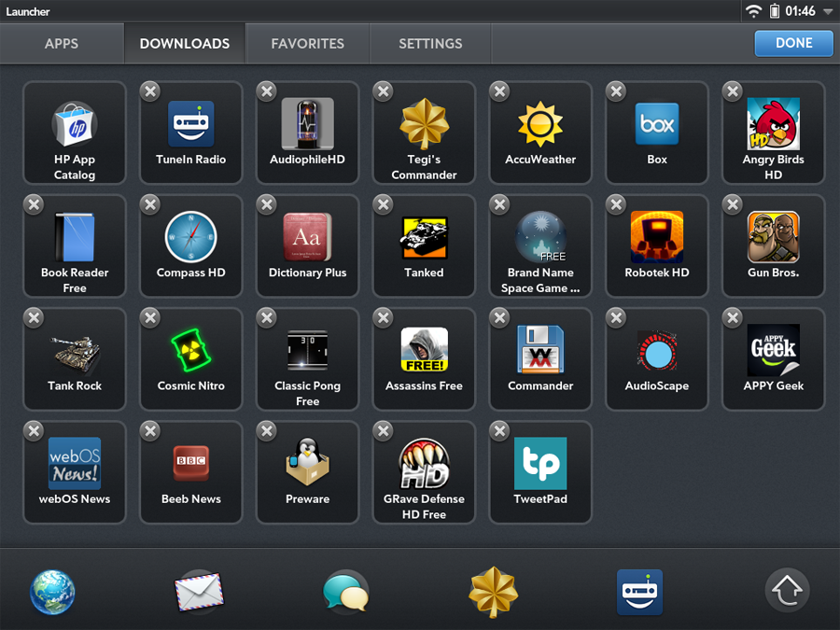The width and height of the screenshot is (840, 630).
Task: Open Cosmic Nitro
Action: (191, 359)
